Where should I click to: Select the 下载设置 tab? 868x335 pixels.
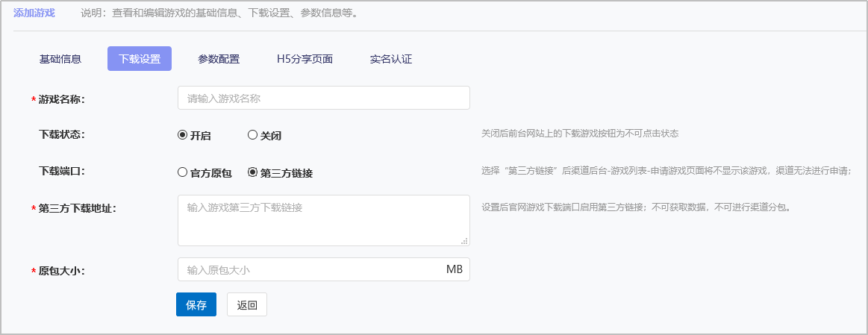pos(140,59)
